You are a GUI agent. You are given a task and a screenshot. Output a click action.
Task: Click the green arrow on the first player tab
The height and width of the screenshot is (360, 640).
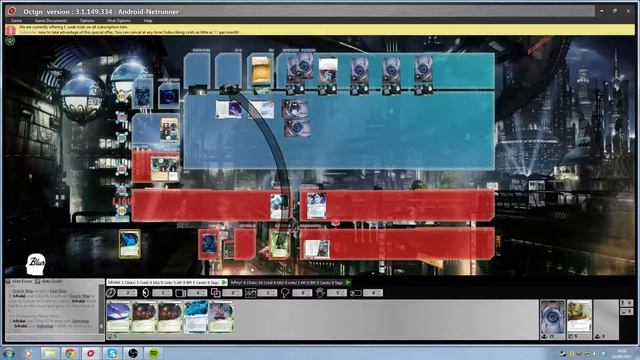[x=224, y=282]
